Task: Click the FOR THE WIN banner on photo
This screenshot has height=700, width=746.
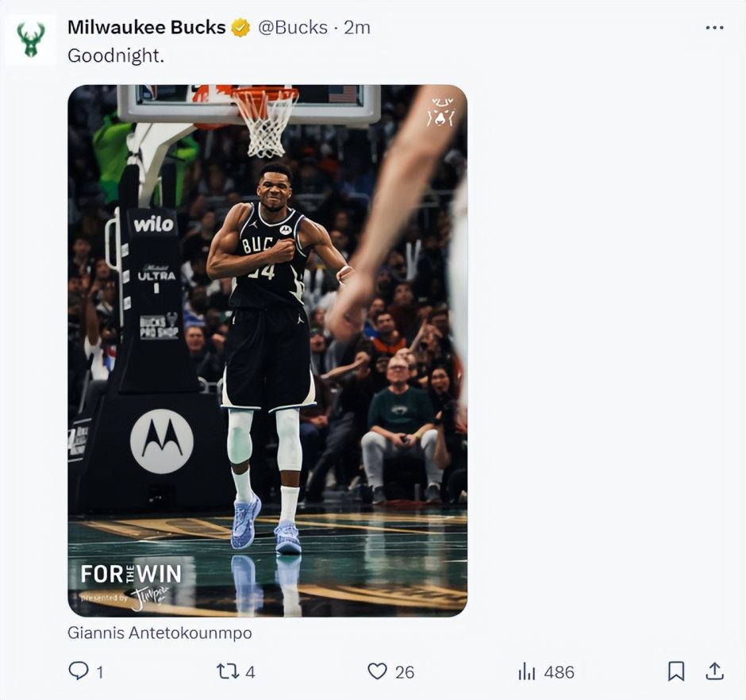Action: (131, 574)
